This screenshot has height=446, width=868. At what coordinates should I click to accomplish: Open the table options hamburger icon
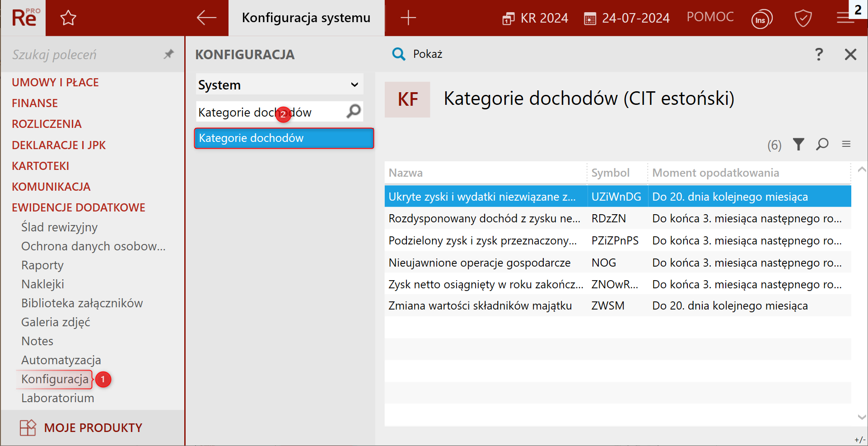[846, 144]
